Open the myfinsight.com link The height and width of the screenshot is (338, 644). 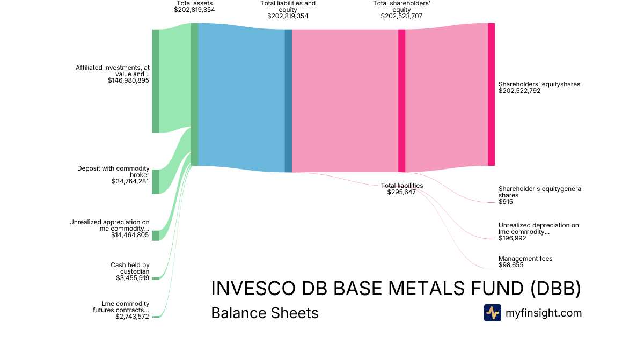[x=544, y=313]
